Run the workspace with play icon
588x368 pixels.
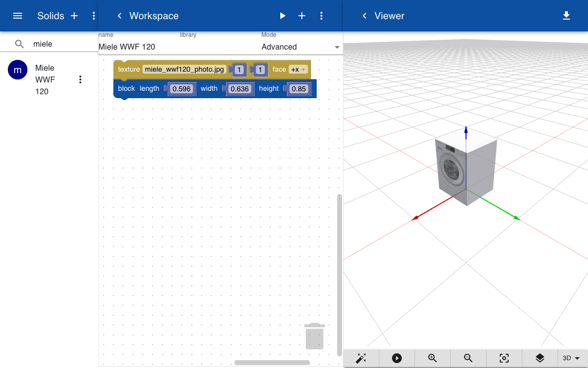click(282, 16)
